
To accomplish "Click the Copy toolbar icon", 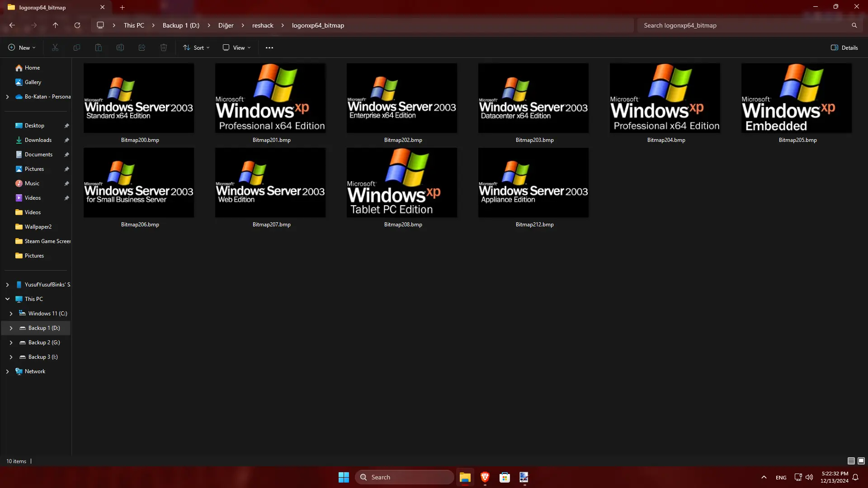I will pyautogui.click(x=77, y=47).
